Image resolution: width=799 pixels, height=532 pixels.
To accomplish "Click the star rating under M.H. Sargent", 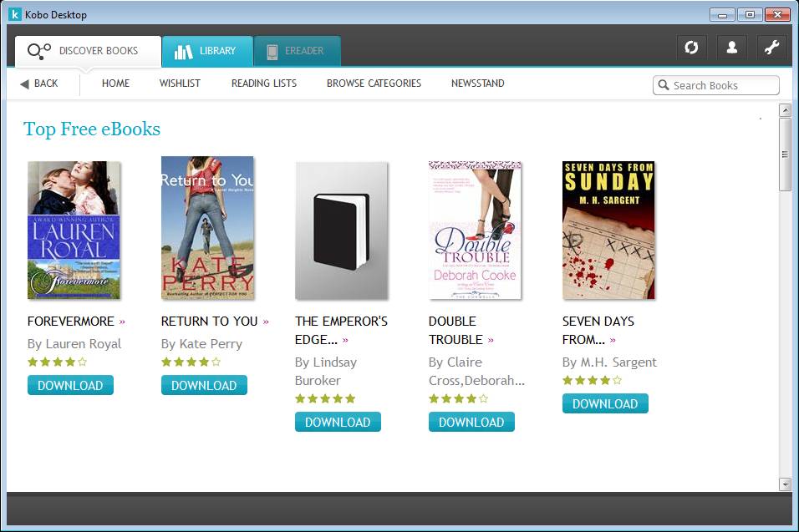I will pos(592,380).
